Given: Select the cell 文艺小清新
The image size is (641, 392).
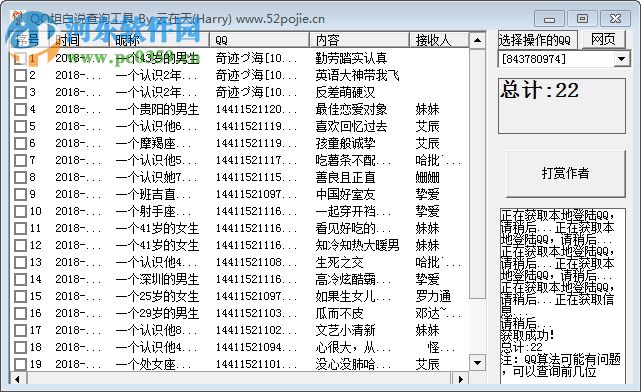Looking at the screenshot, I should click(x=345, y=330).
